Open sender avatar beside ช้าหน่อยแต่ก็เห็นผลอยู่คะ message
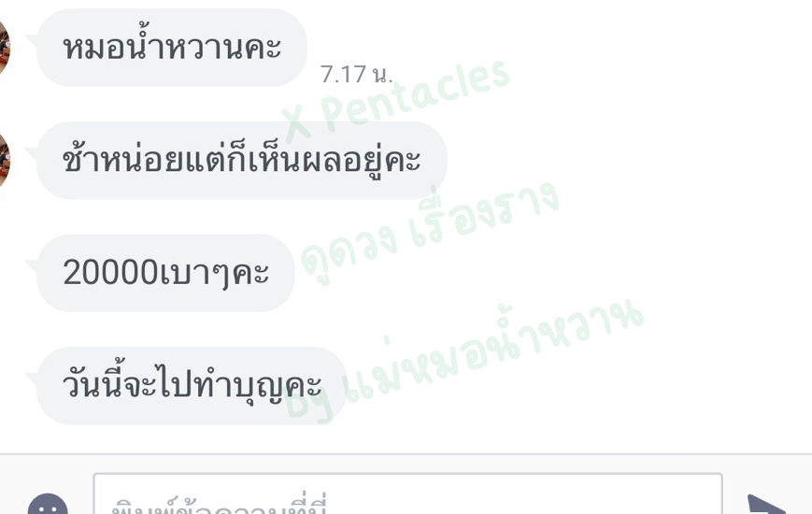The height and width of the screenshot is (514, 812). pos(4,160)
